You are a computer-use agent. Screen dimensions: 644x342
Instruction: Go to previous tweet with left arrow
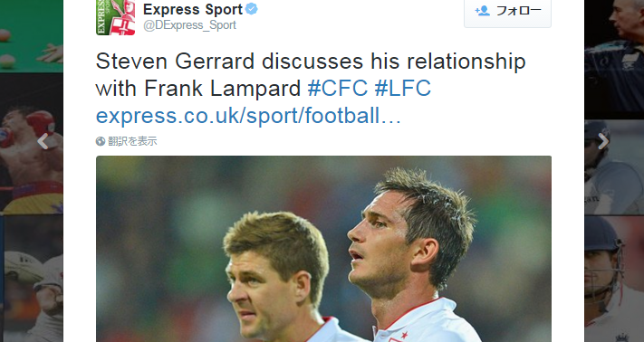[x=43, y=141]
